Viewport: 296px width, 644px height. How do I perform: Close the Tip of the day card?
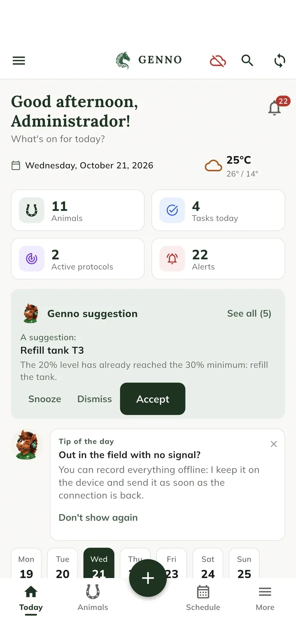tap(274, 444)
